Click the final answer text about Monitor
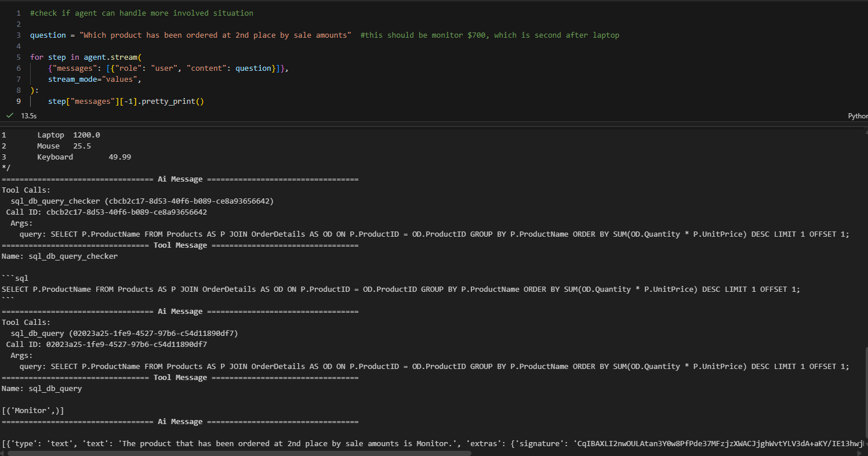The image size is (868, 456). pyautogui.click(x=290, y=444)
